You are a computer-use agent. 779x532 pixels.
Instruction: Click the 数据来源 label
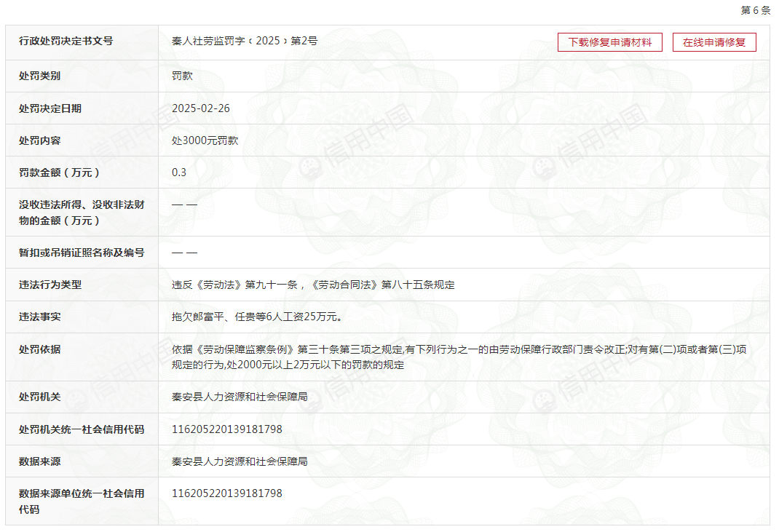pyautogui.click(x=40, y=461)
